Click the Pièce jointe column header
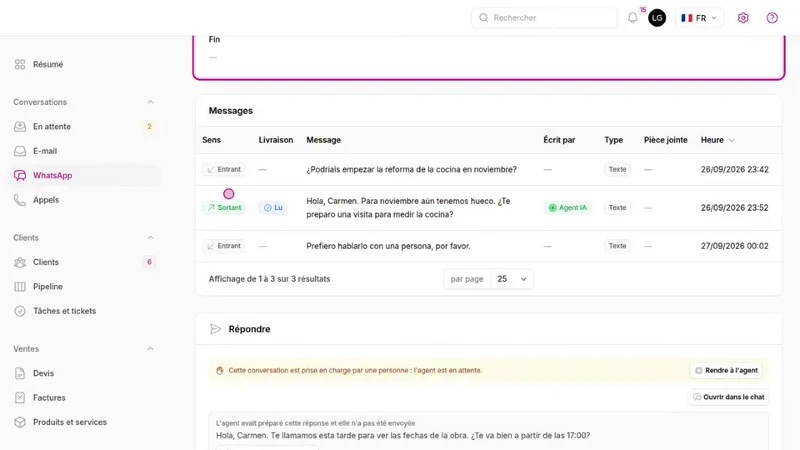Image resolution: width=800 pixels, height=450 pixels. 666,140
